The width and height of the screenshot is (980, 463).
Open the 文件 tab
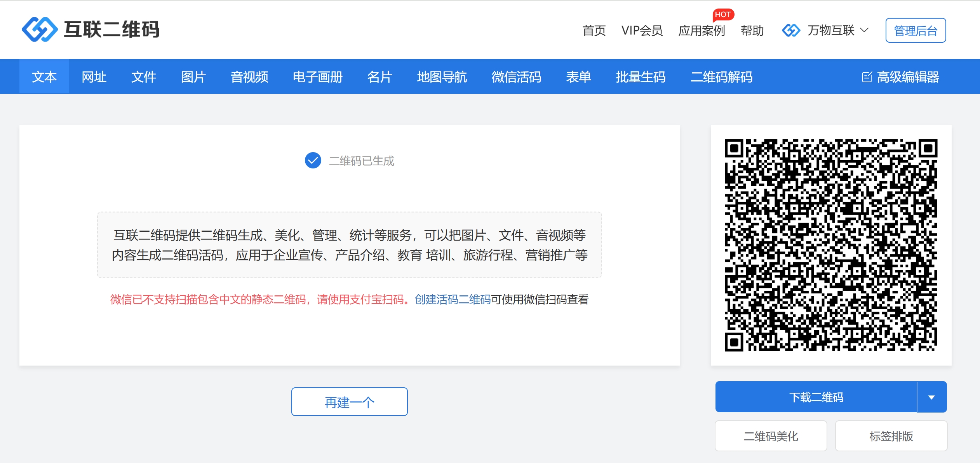(144, 76)
